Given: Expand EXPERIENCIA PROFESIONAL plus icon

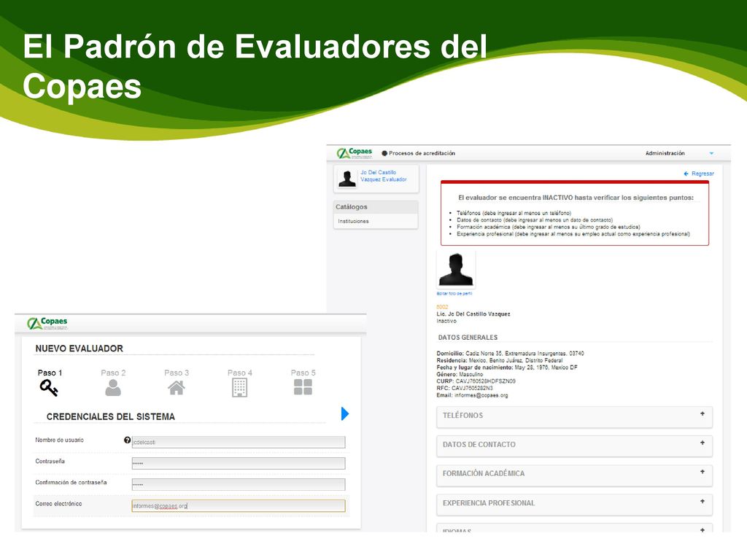Looking at the screenshot, I should click(x=703, y=502).
